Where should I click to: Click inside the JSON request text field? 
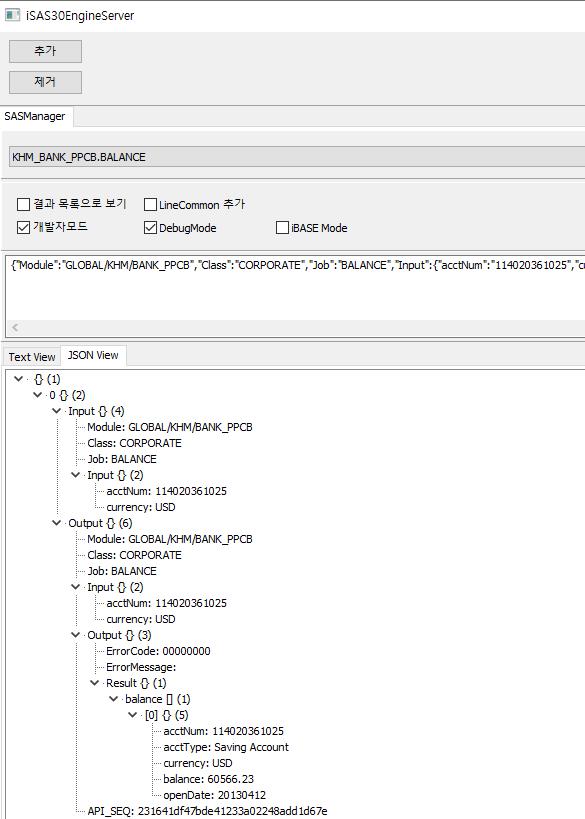(x=295, y=287)
